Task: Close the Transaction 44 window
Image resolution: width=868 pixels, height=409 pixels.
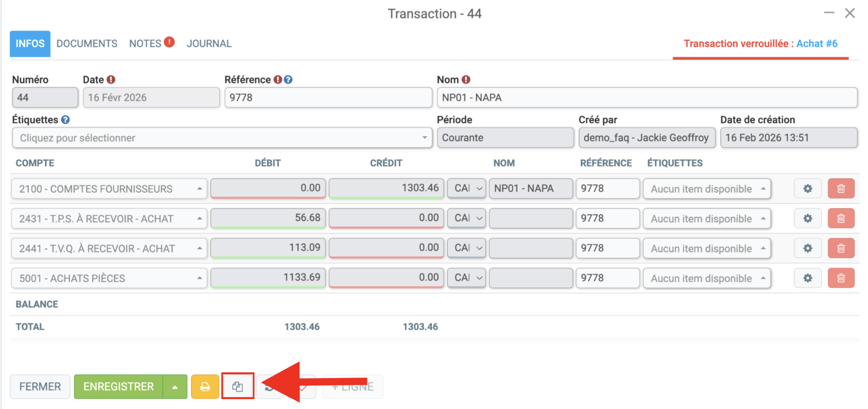Action: point(850,13)
